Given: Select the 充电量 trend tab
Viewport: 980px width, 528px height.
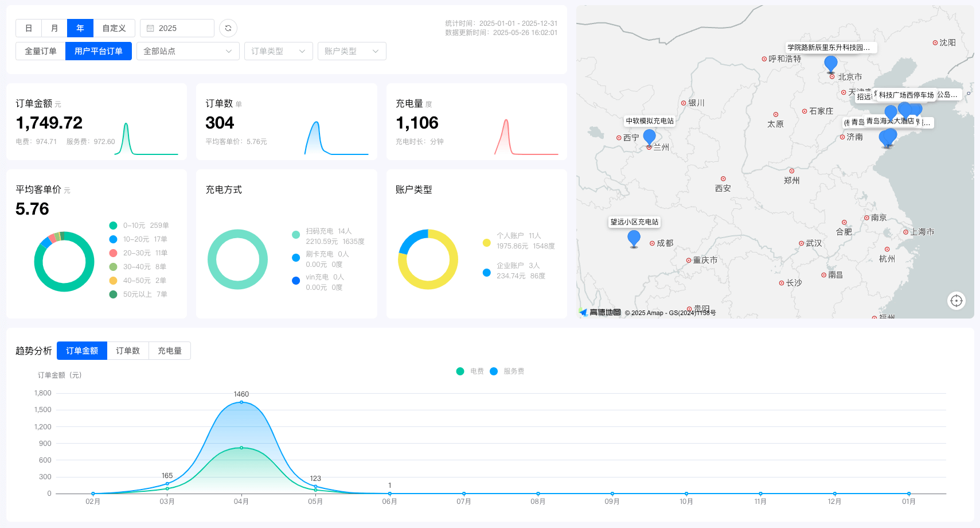Looking at the screenshot, I should pyautogui.click(x=170, y=351).
